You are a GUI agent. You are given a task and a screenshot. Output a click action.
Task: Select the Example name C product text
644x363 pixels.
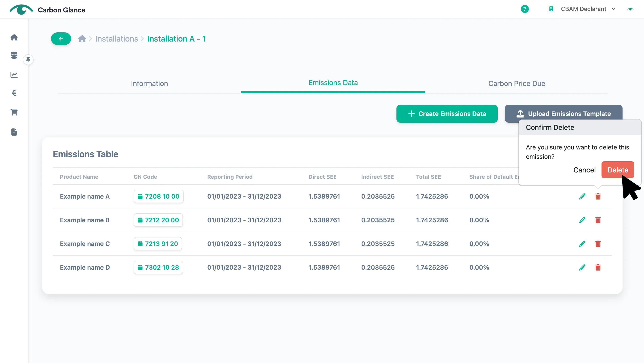pos(85,244)
